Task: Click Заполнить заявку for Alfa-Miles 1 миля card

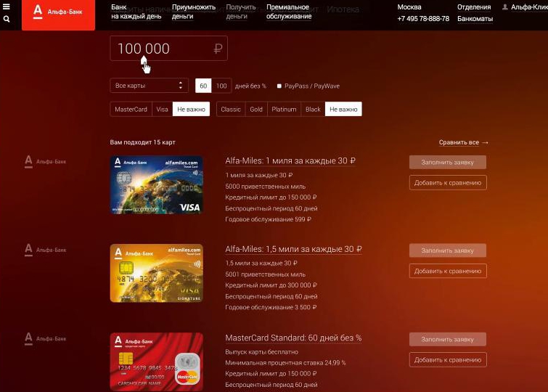Action: click(448, 163)
